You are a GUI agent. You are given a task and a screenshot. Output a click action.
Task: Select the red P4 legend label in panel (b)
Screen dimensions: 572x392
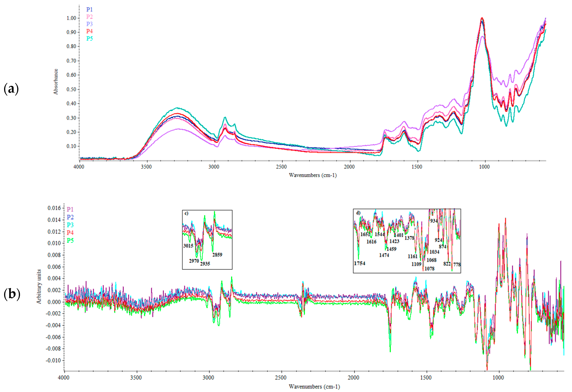point(70,233)
